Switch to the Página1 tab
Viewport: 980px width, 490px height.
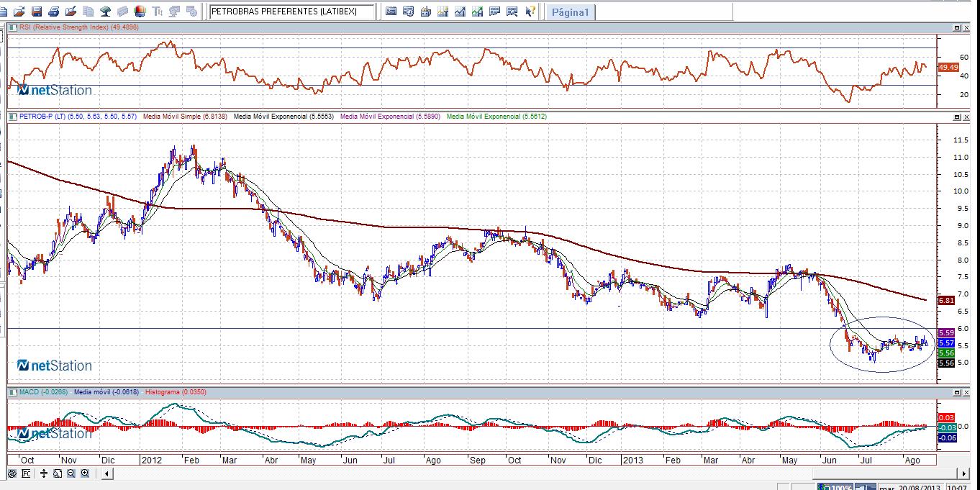(570, 12)
